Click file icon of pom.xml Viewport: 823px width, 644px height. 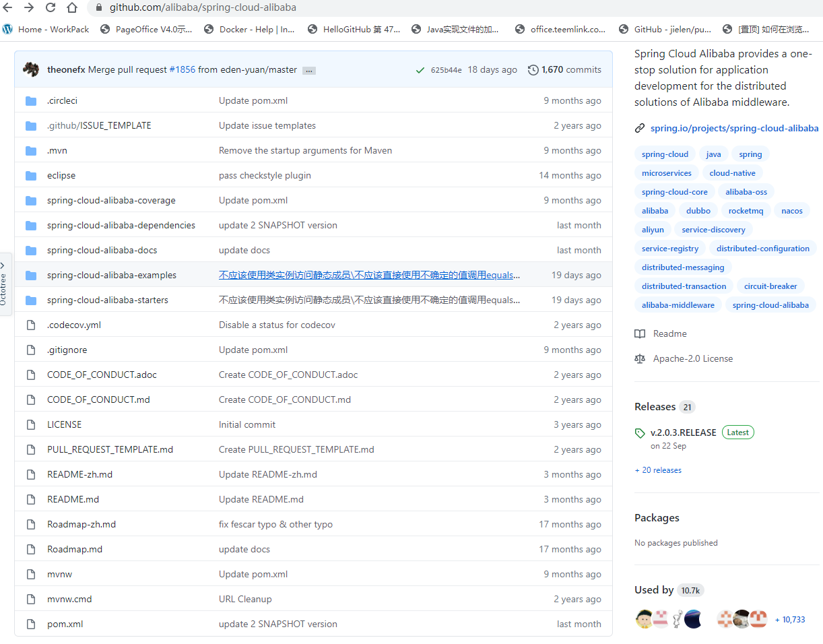[x=31, y=624]
